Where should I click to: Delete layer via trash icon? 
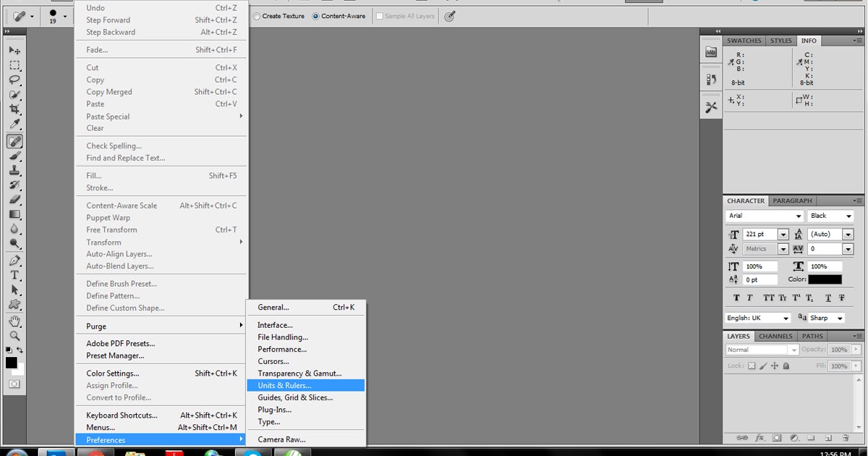(846, 437)
